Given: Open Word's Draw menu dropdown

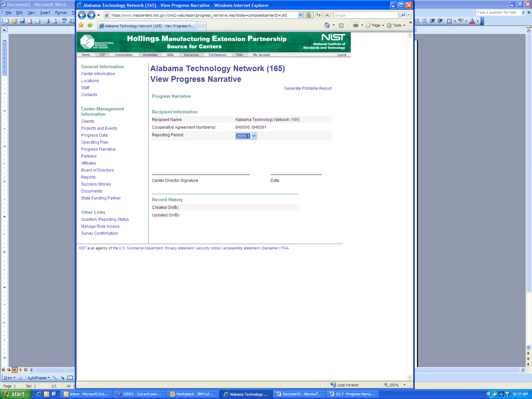Looking at the screenshot, I should [10, 378].
